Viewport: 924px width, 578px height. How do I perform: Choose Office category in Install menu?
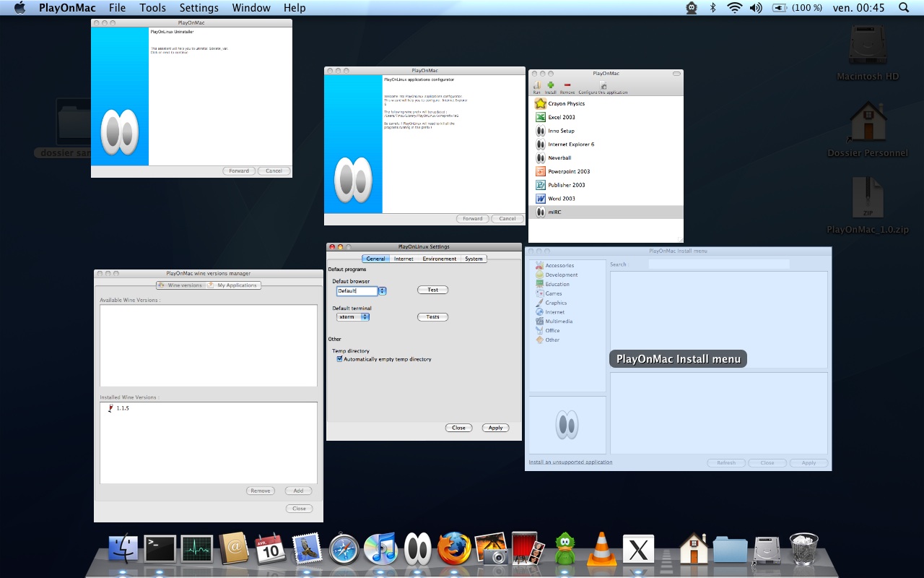coord(547,330)
